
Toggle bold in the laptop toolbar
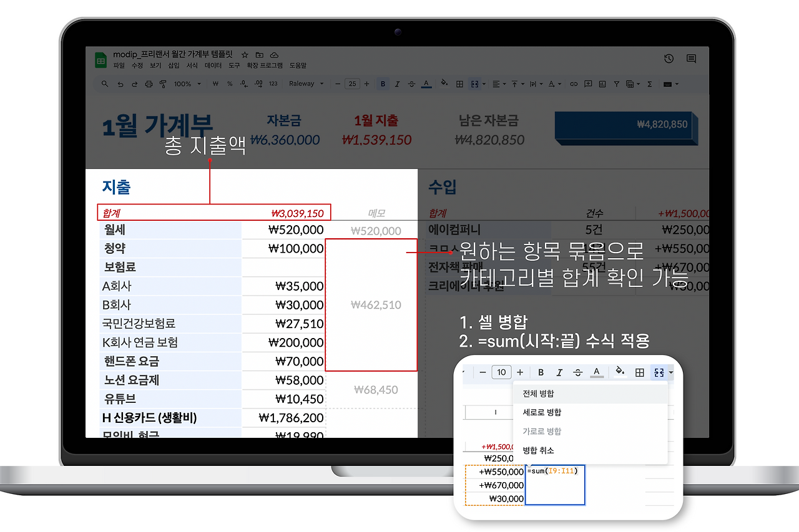coord(383,84)
